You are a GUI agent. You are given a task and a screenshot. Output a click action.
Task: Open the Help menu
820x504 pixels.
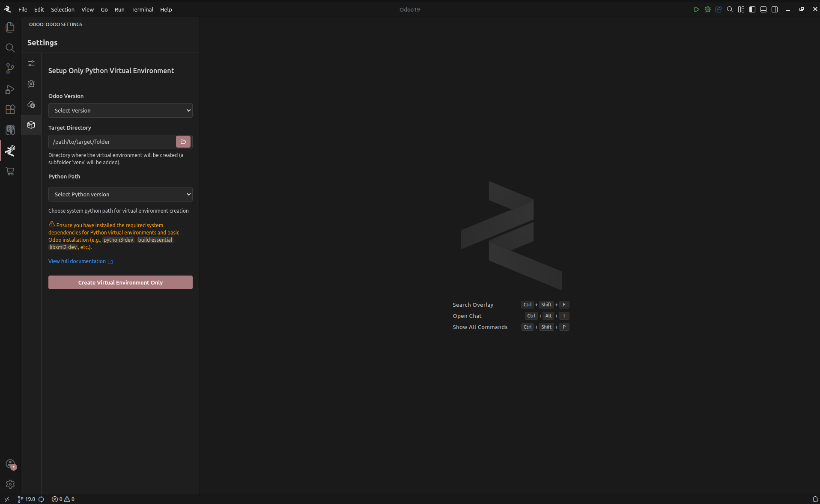point(166,9)
